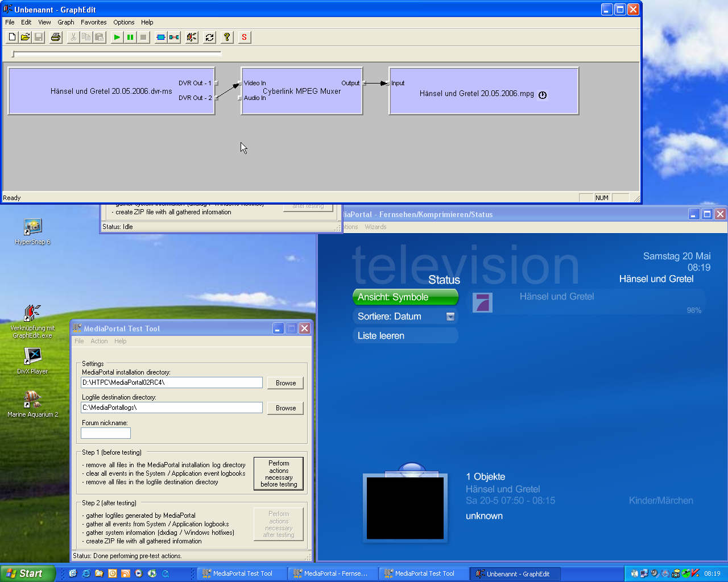The width and height of the screenshot is (728, 582).
Task: Click the folder icon in quick launch bar
Action: tap(99, 573)
